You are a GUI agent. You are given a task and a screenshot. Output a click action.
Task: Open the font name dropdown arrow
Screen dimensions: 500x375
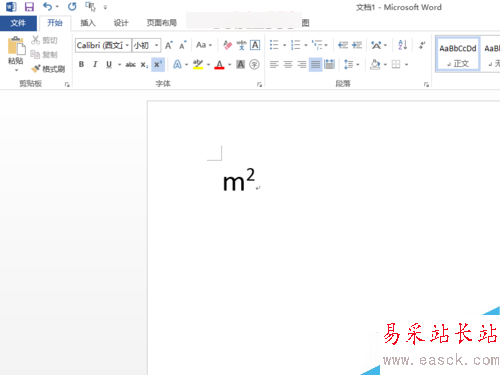click(x=127, y=45)
